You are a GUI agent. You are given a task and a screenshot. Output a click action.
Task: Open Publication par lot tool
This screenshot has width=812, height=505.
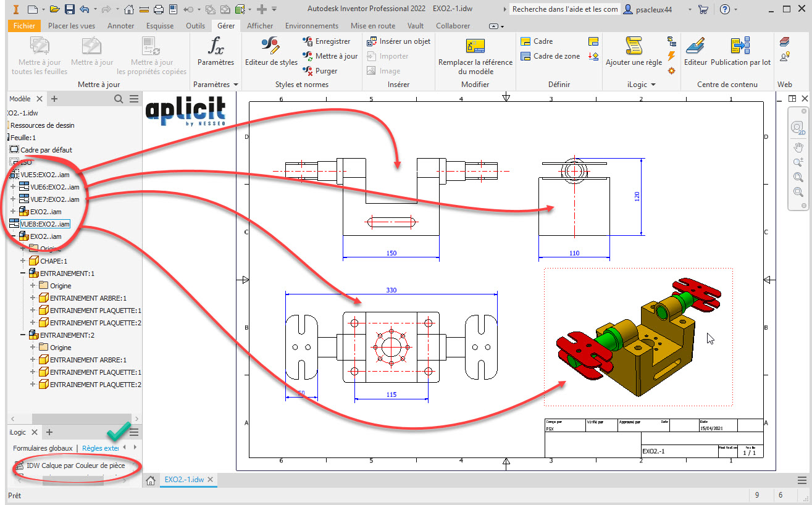740,51
